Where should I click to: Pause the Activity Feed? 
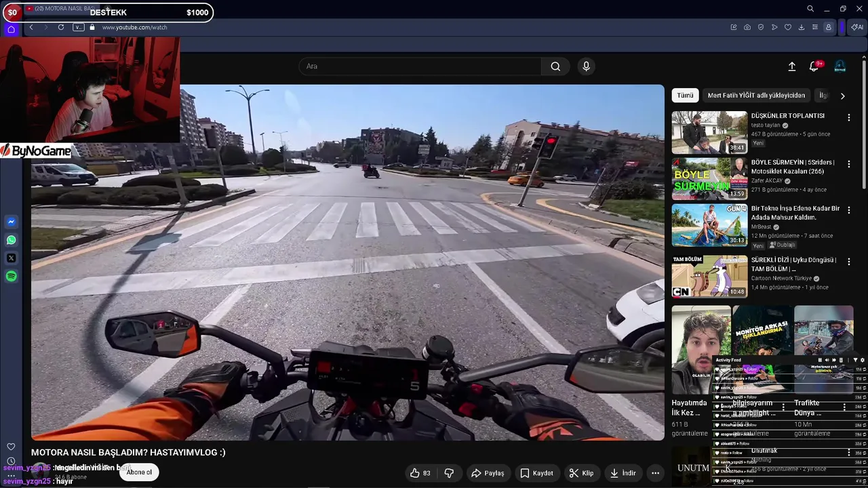819,361
